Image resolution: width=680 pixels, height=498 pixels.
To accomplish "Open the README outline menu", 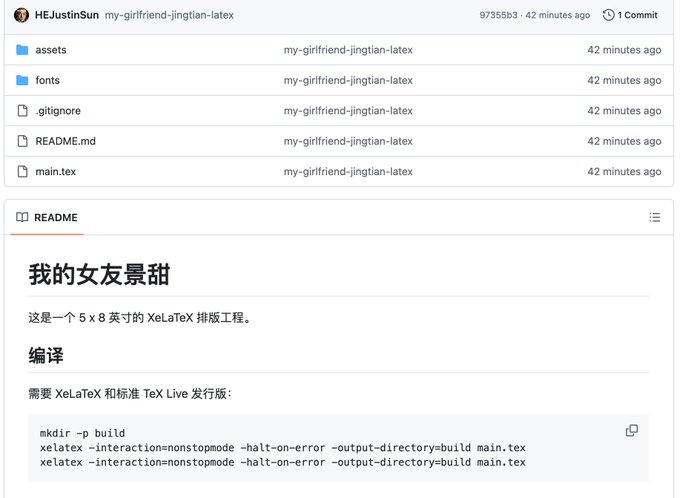I will tap(654, 217).
